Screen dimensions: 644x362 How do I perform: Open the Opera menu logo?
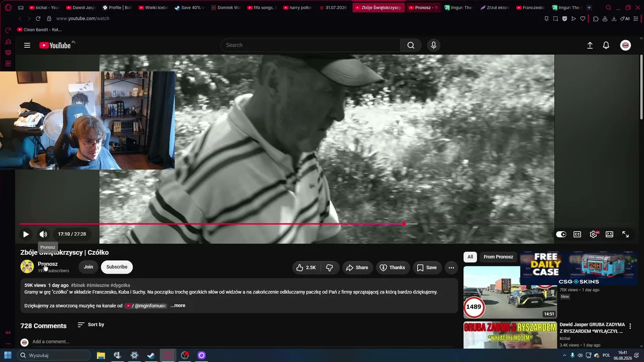pos(8,8)
